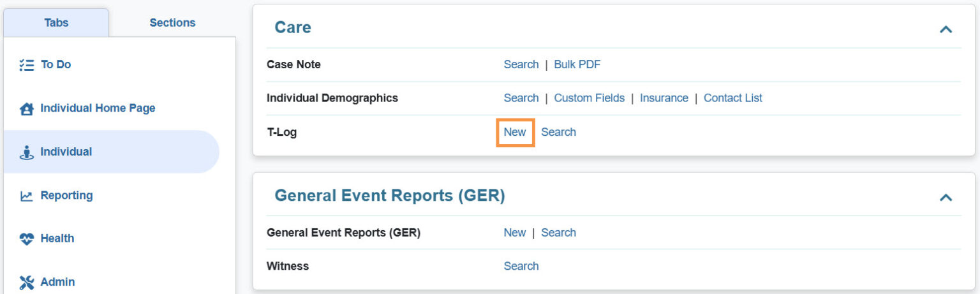Open the Contact List link
This screenshot has height=294, width=980.
(732, 98)
